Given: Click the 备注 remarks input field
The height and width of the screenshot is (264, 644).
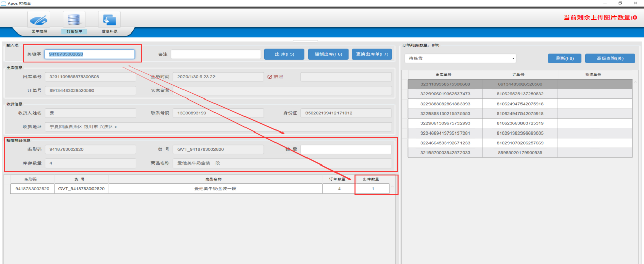Looking at the screenshot, I should [x=216, y=54].
